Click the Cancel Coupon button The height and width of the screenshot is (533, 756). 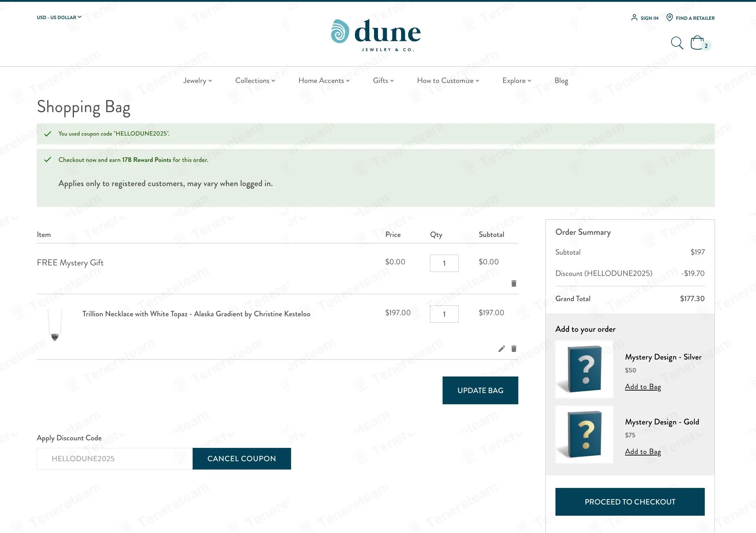coord(242,459)
